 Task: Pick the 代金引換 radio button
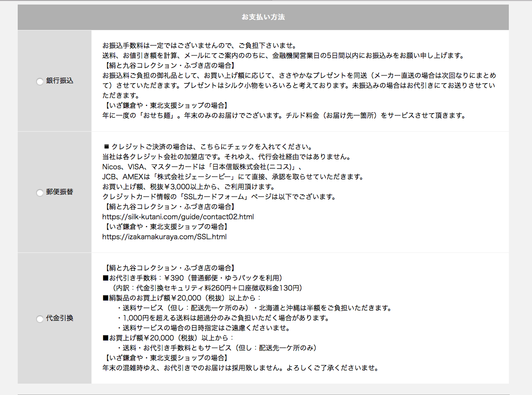coord(40,319)
